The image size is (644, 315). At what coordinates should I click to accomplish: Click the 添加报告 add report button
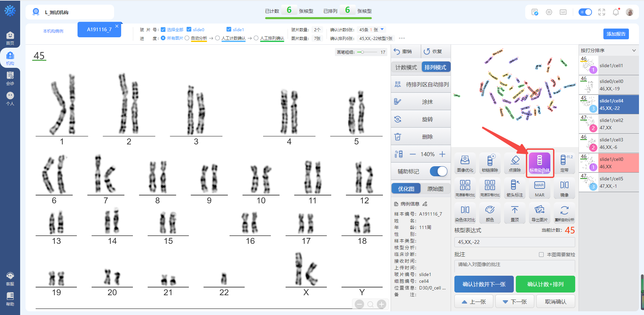coord(616,34)
